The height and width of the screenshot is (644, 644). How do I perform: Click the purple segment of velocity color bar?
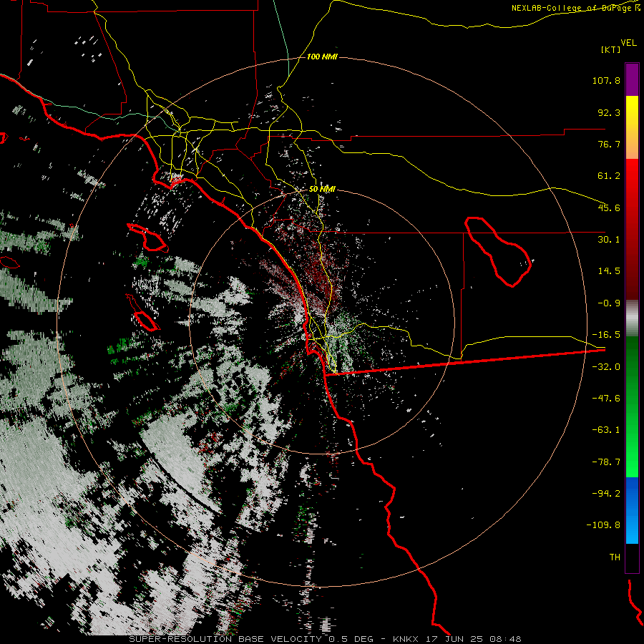coord(632,79)
